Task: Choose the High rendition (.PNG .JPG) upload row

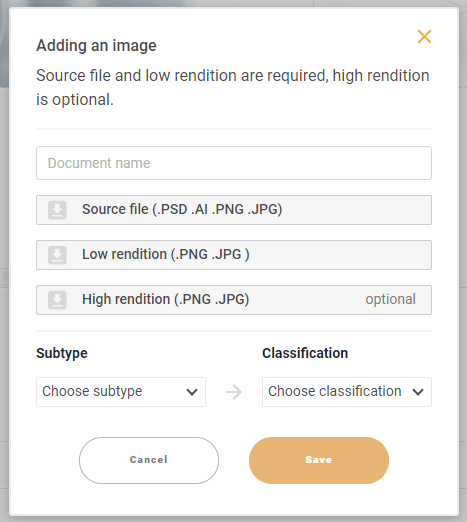Action: [234, 300]
